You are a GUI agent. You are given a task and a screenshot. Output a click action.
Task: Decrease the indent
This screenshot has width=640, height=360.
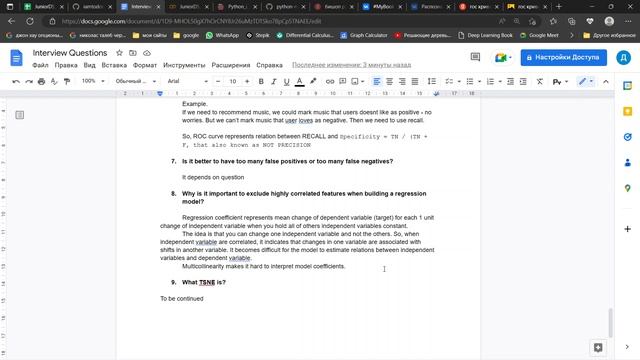pos(510,82)
